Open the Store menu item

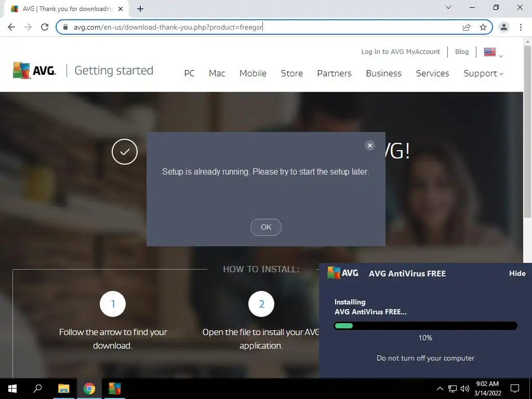point(292,73)
